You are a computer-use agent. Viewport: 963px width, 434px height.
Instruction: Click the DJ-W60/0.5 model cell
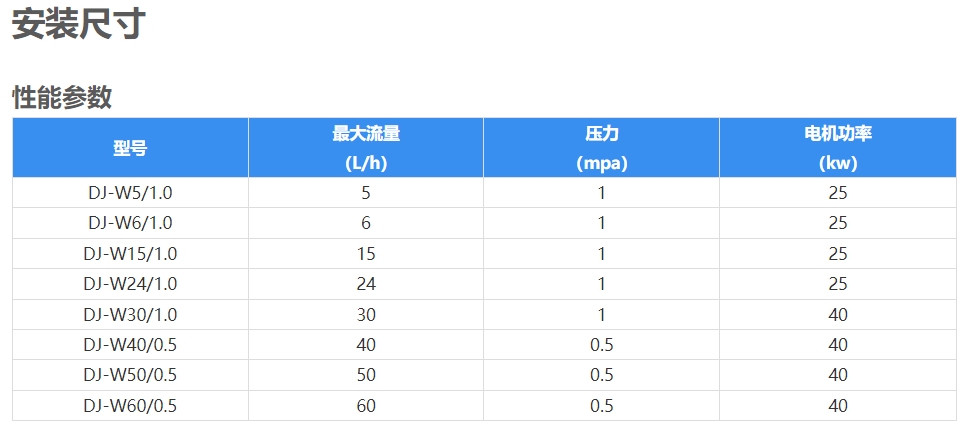pyautogui.click(x=130, y=406)
